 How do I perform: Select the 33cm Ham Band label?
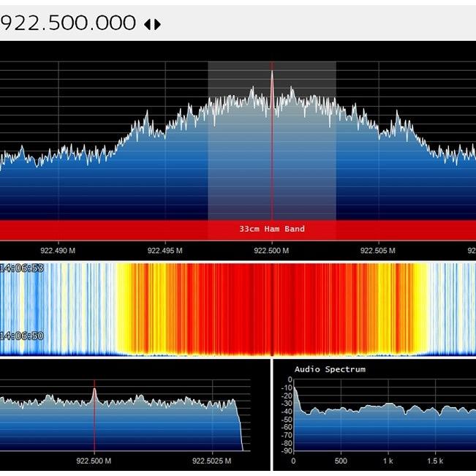(271, 229)
